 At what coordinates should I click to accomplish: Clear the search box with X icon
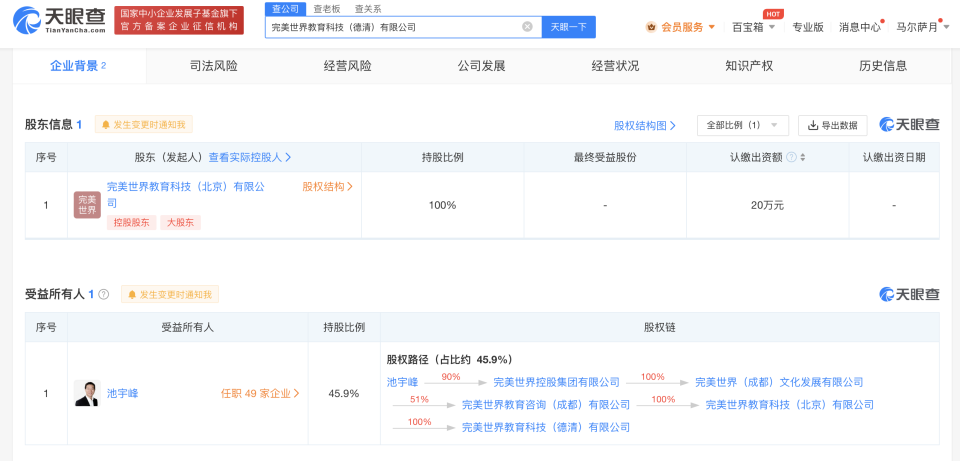[x=527, y=27]
